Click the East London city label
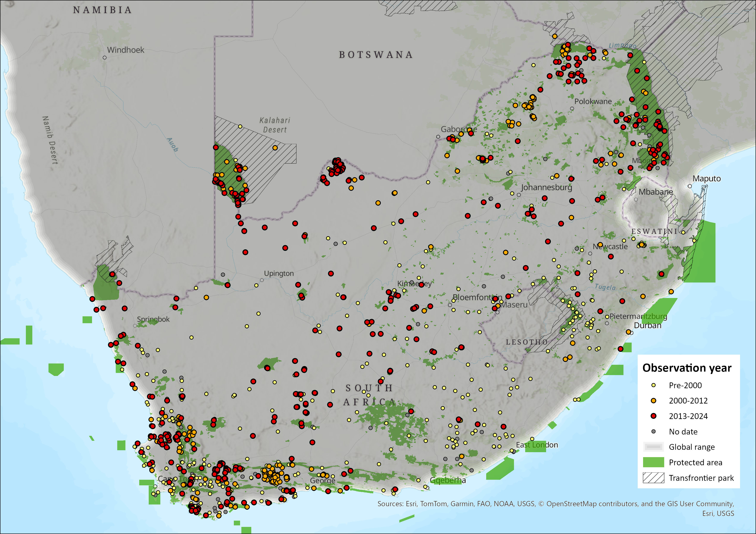 point(537,445)
